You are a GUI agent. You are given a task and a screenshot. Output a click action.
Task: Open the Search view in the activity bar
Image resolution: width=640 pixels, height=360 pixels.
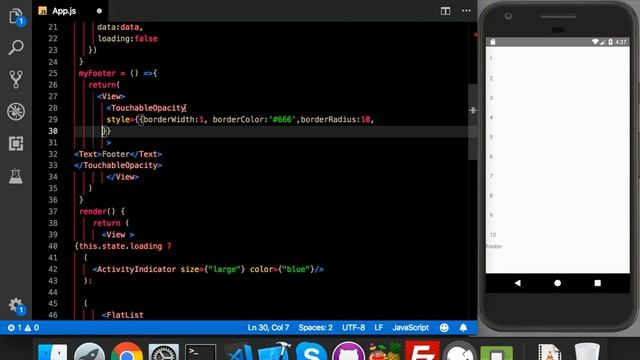[x=16, y=47]
